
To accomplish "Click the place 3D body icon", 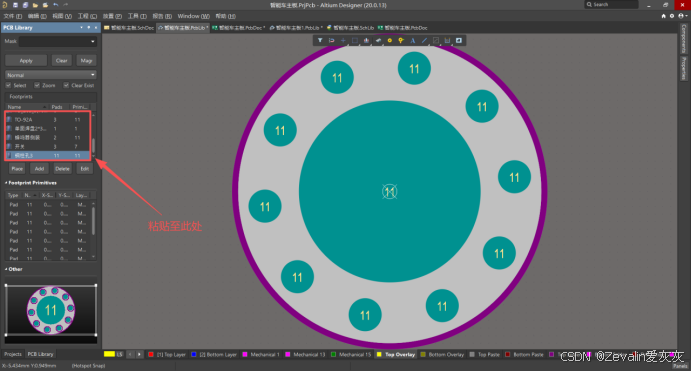I will (378, 40).
